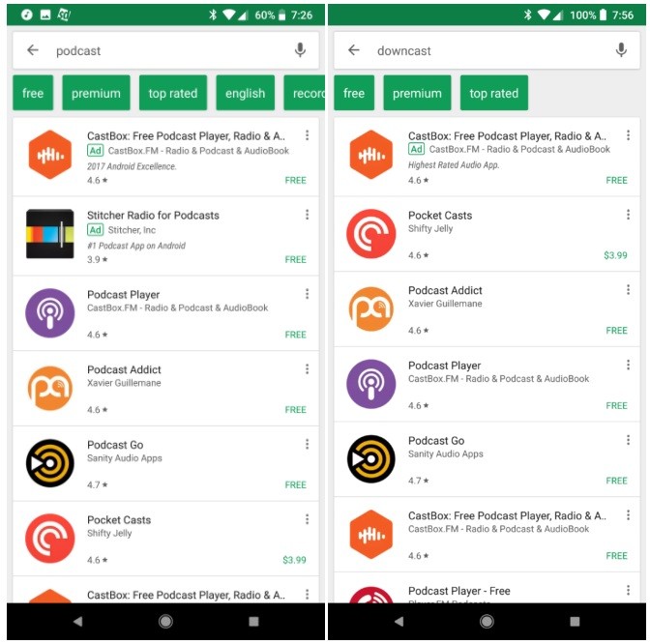Open Podcast Addict icon in podcast results
This screenshot has height=644, width=650.
(50, 389)
